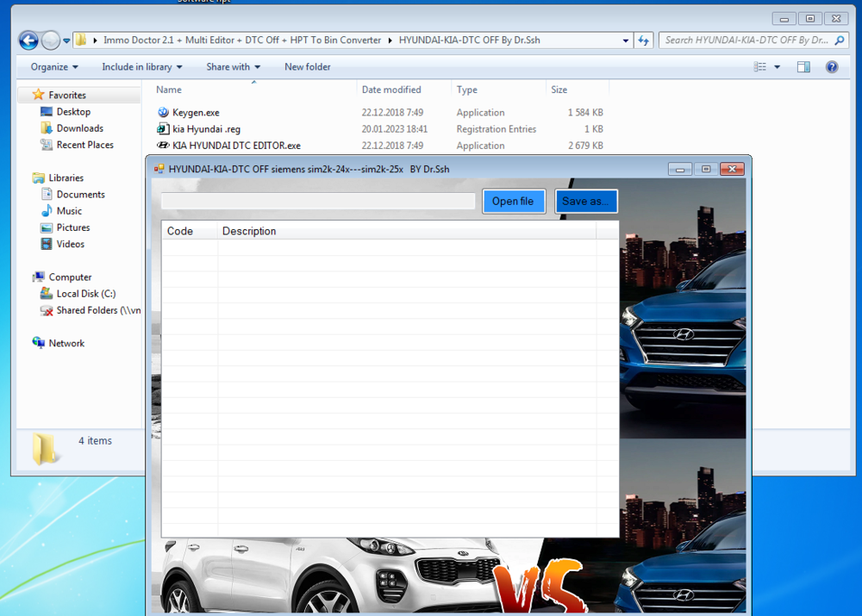
Task: Click the KIA HYUNDAI DTC EDITOR.exe icon
Action: point(163,146)
